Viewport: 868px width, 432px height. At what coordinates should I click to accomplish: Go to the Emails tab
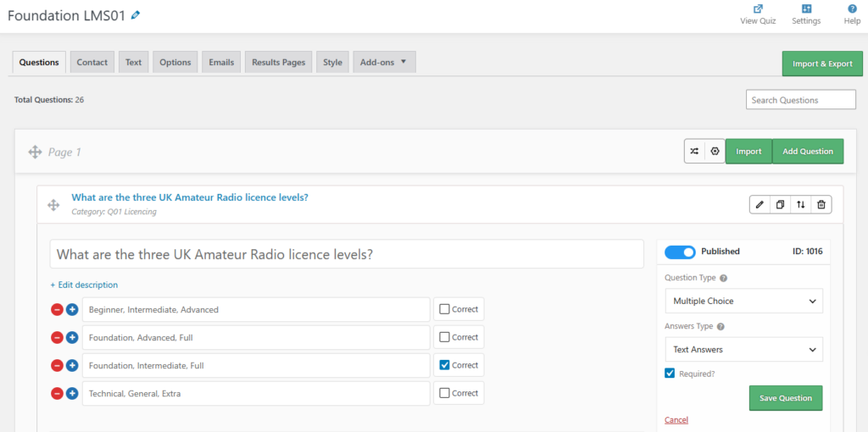point(221,63)
